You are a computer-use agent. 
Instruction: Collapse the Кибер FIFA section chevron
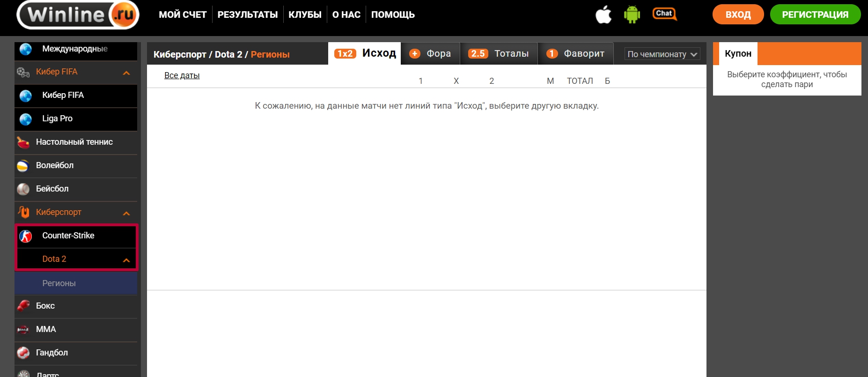point(126,73)
